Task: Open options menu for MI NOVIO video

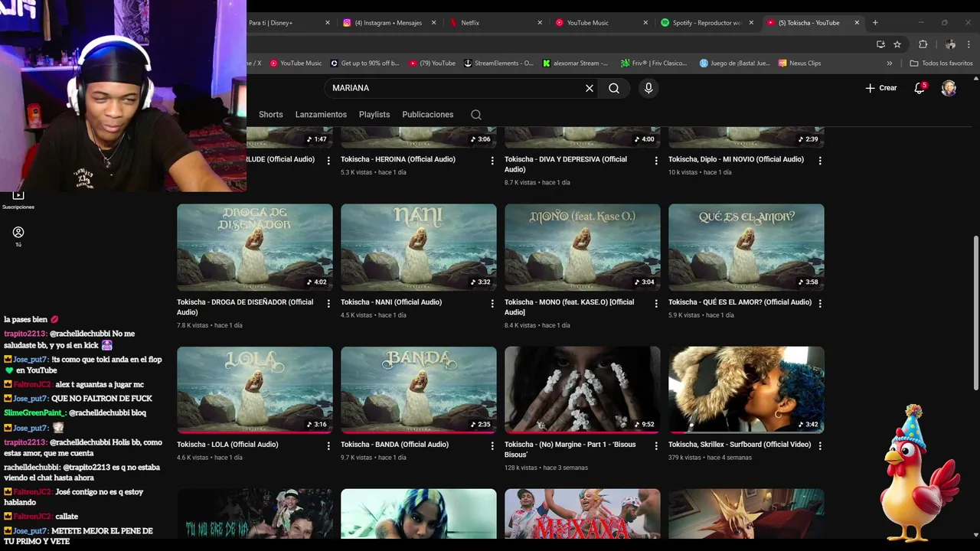Action: [x=820, y=161]
